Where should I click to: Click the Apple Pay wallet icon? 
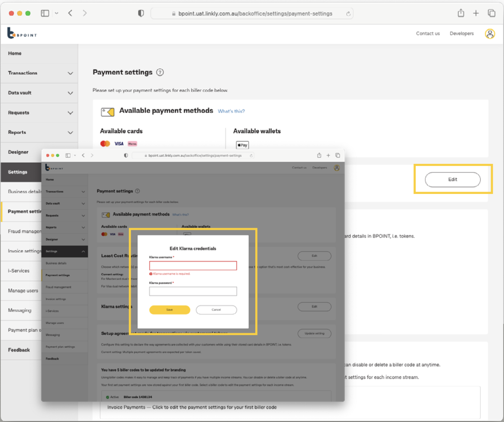coord(242,145)
